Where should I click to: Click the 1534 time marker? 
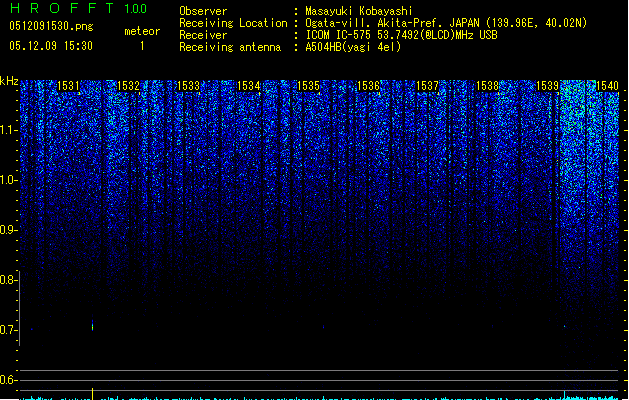[x=248, y=86]
